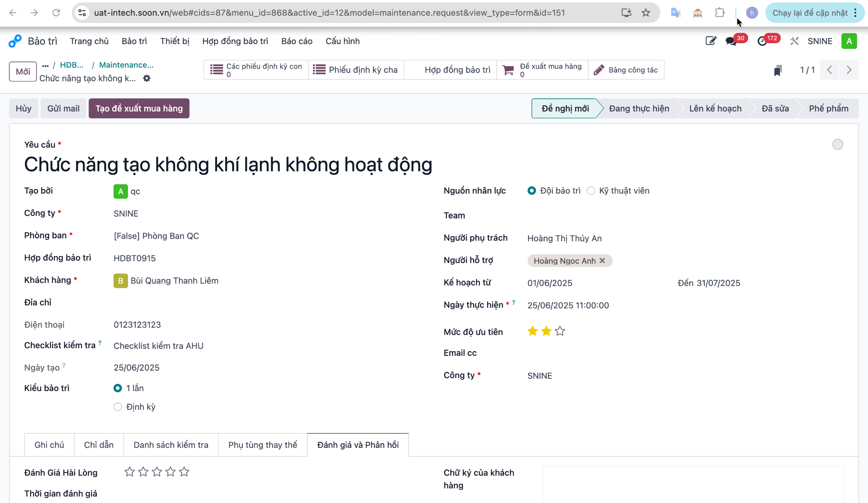The width and height of the screenshot is (868, 503).
Task: Click the Hủy button
Action: click(24, 109)
